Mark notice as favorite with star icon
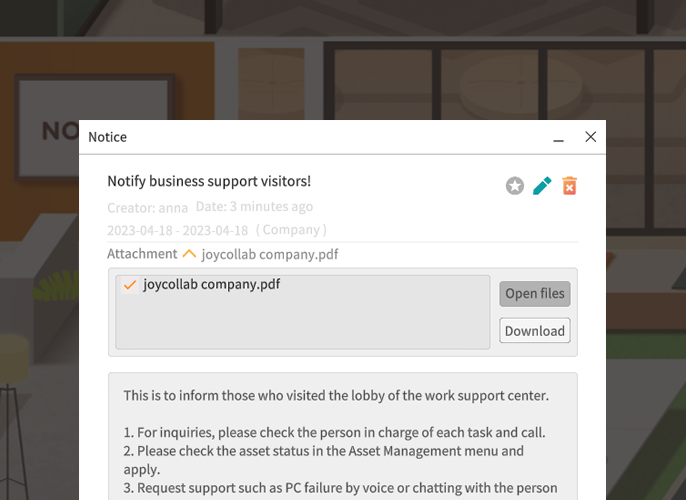The height and width of the screenshot is (500, 686). coord(515,186)
